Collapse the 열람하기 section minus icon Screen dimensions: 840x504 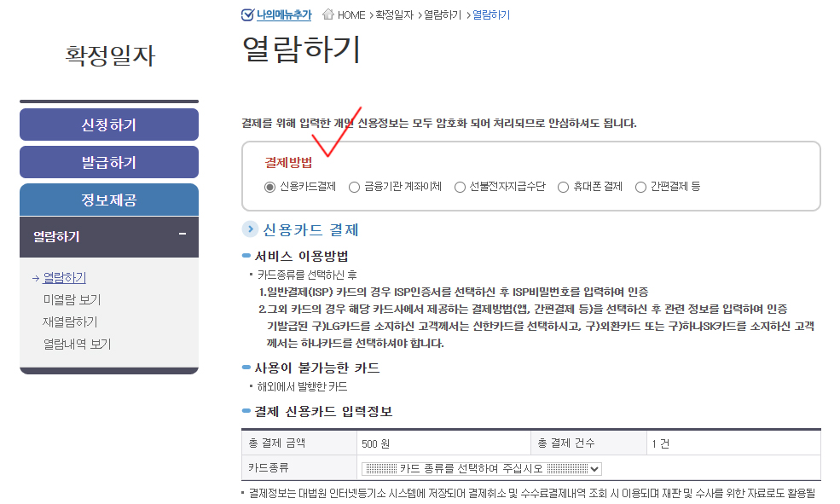click(182, 235)
